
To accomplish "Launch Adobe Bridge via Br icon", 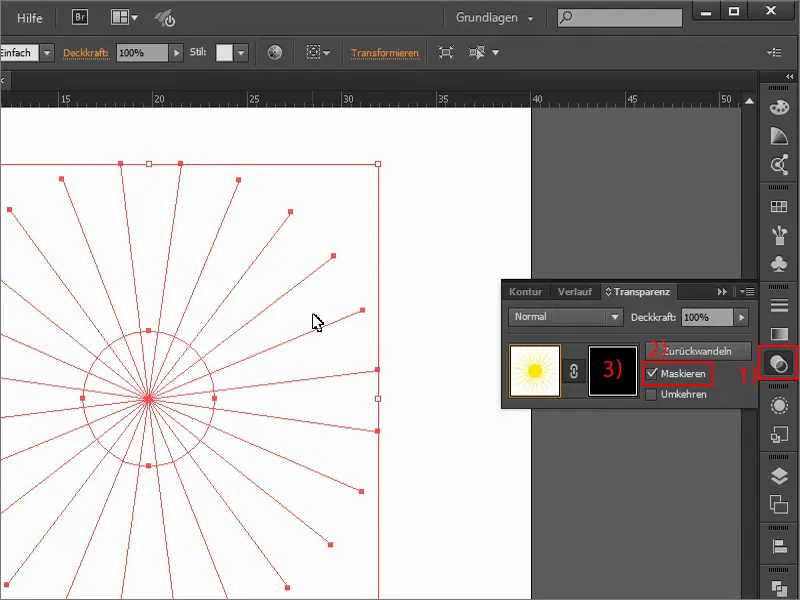I will pyautogui.click(x=80, y=17).
